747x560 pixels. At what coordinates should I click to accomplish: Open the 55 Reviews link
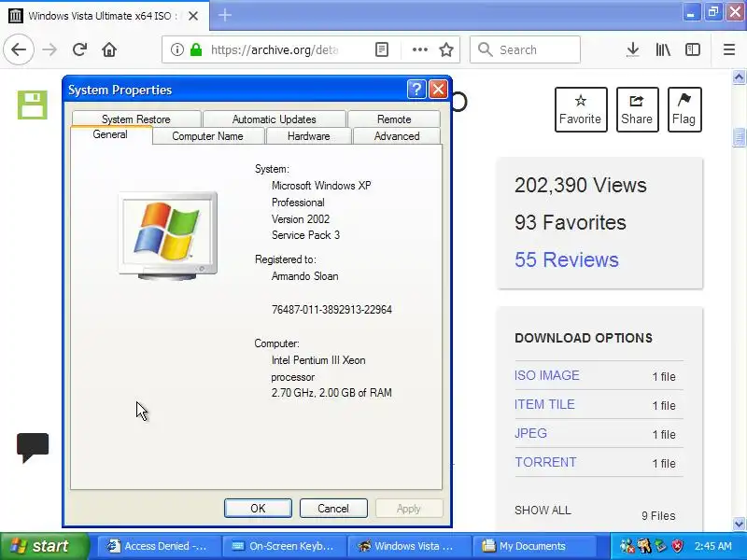(567, 260)
